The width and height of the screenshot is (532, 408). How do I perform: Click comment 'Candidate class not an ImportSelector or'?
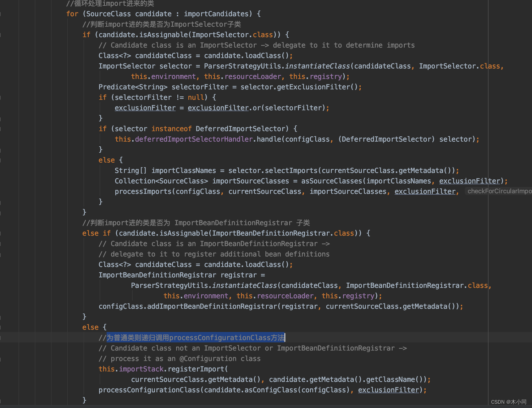(192, 348)
